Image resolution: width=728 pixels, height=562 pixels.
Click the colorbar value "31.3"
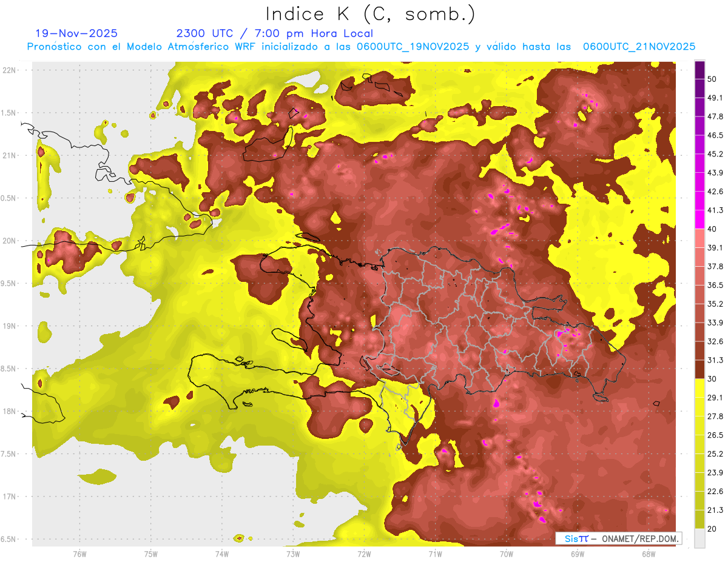[715, 360]
